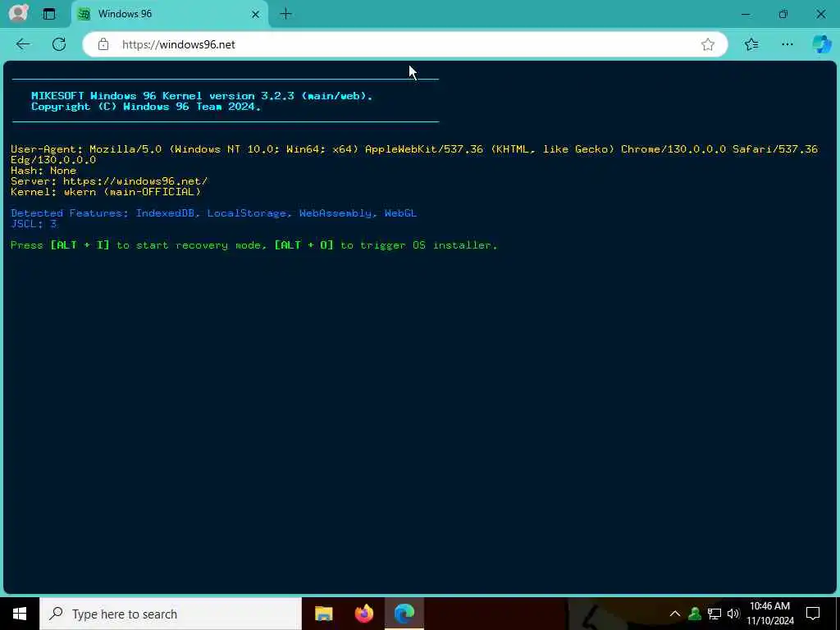The width and height of the screenshot is (840, 630).
Task: View site information lock icon
Action: (103, 44)
